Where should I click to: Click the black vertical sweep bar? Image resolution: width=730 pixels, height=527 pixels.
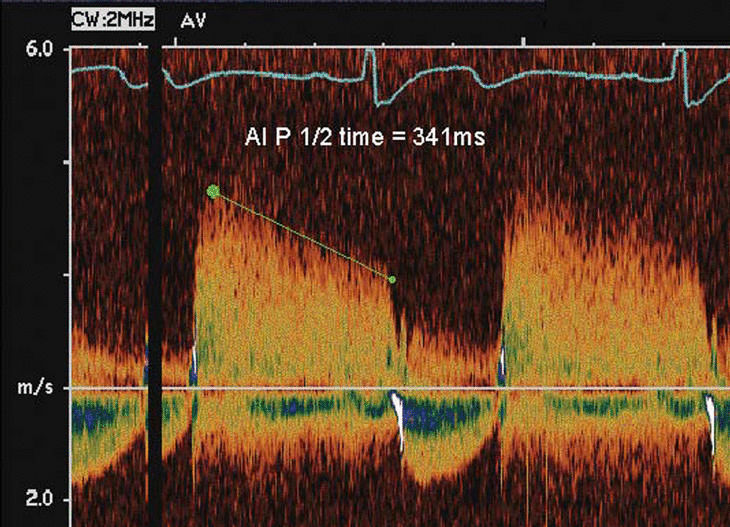click(x=155, y=280)
